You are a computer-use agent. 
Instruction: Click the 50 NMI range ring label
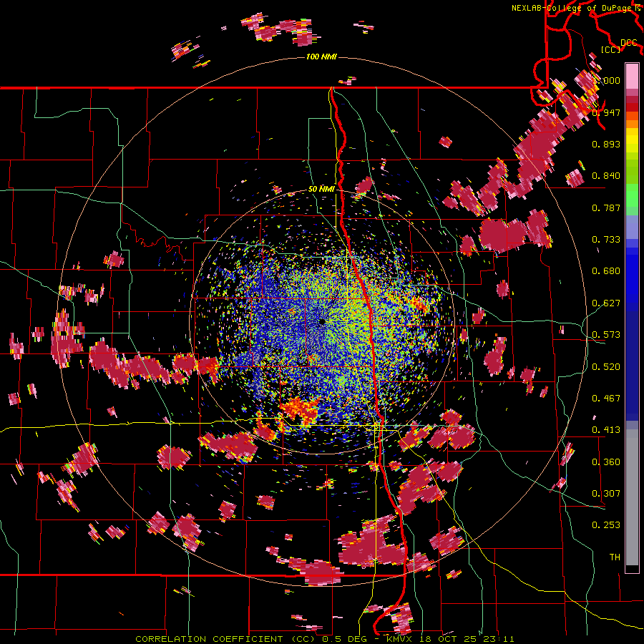pyautogui.click(x=321, y=189)
